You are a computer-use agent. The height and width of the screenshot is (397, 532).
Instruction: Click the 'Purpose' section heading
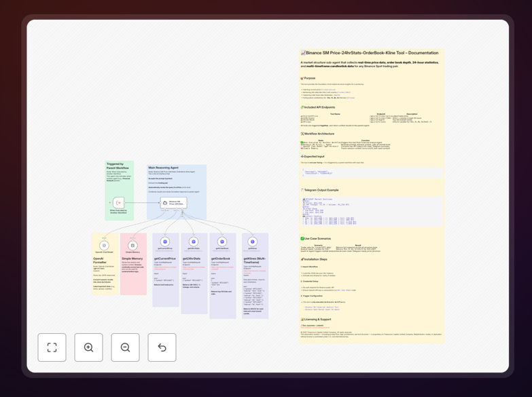coord(309,78)
